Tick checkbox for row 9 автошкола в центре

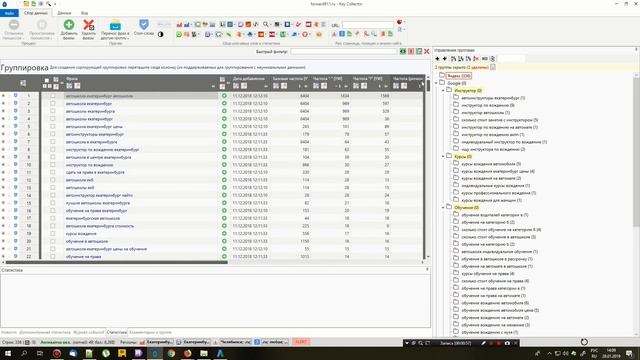[53, 157]
